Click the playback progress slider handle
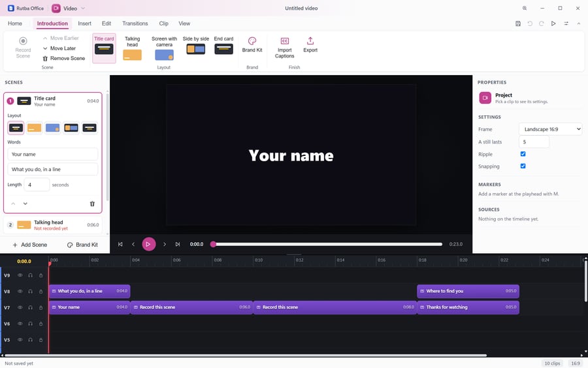Image resolution: width=588 pixels, height=368 pixels. coord(213,244)
